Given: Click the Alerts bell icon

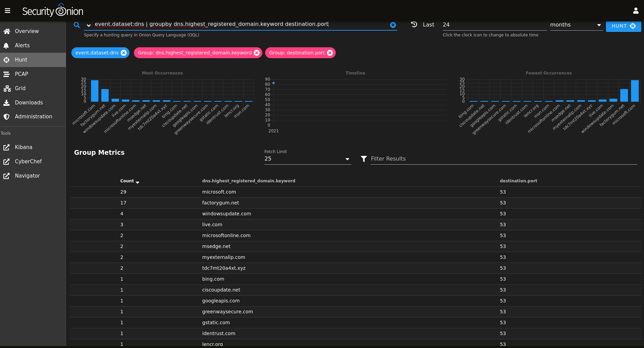Looking at the screenshot, I should click(x=6, y=46).
